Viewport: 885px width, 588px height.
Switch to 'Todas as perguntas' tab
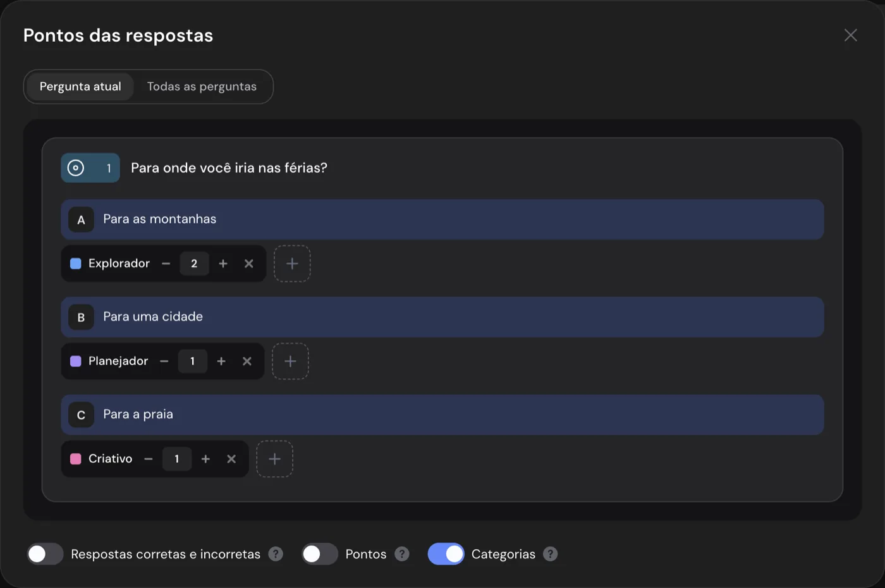(x=202, y=87)
